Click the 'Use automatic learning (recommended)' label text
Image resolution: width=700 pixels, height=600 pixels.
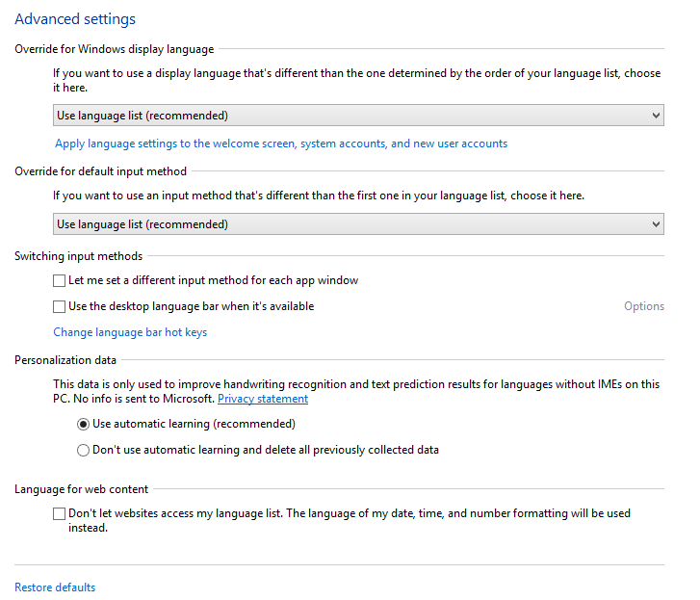coord(194,424)
